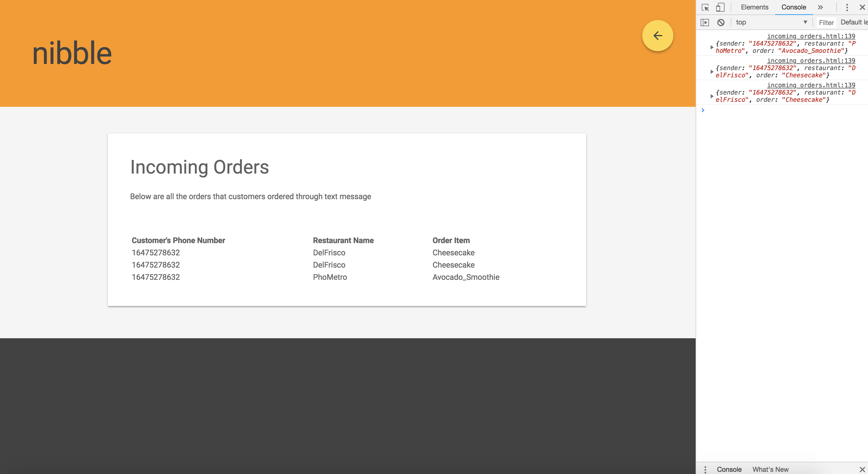Select the What's New drawer tab
This screenshot has width=868, height=474.
click(770, 469)
